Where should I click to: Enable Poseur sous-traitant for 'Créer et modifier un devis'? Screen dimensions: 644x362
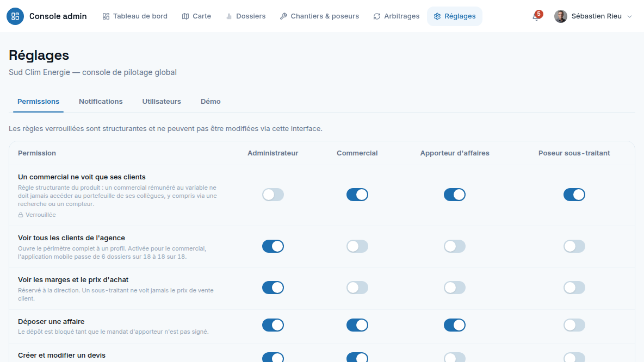[574, 357]
